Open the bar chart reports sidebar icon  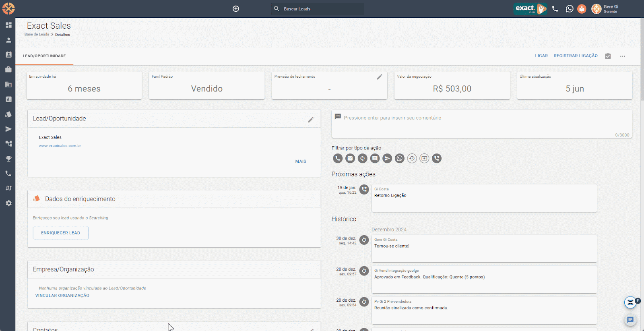8,99
